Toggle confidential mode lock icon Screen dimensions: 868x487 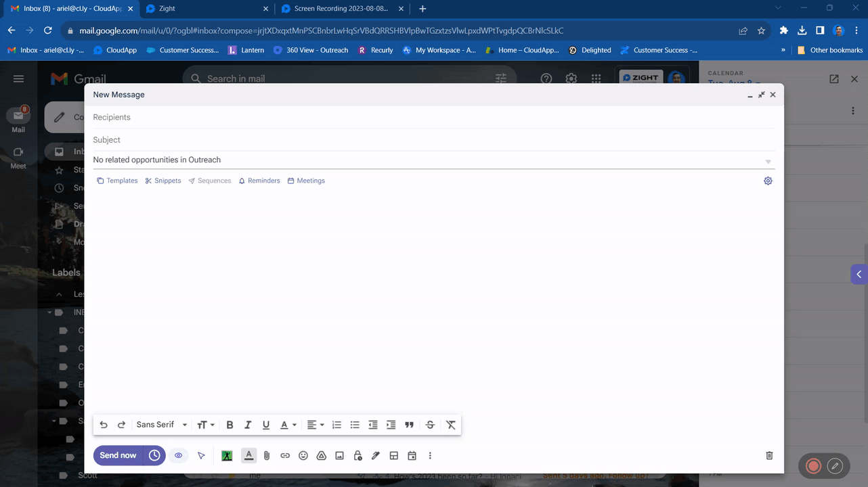[x=357, y=456]
